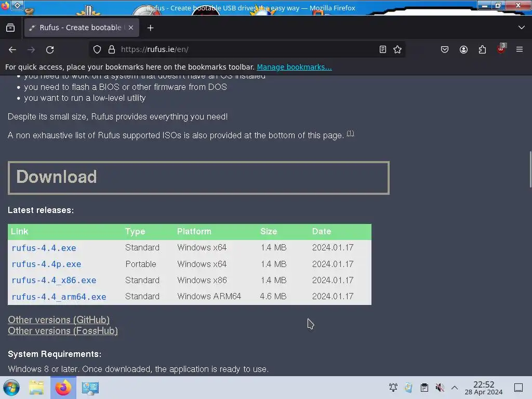Open uBlock Origin extension icon
Image resolution: width=532 pixels, height=399 pixels.
(x=501, y=49)
